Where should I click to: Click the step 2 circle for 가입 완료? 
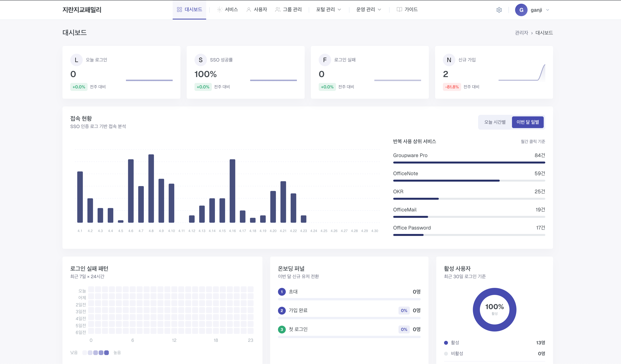tap(282, 310)
